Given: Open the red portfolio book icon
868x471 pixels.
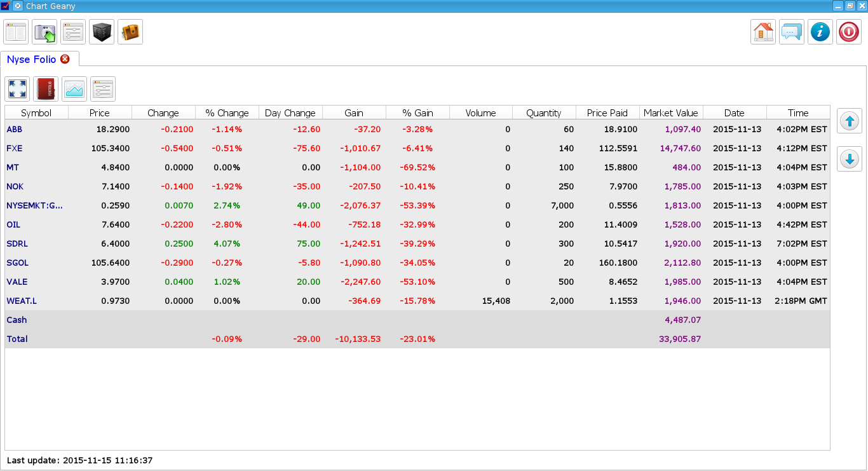Looking at the screenshot, I should point(46,89).
